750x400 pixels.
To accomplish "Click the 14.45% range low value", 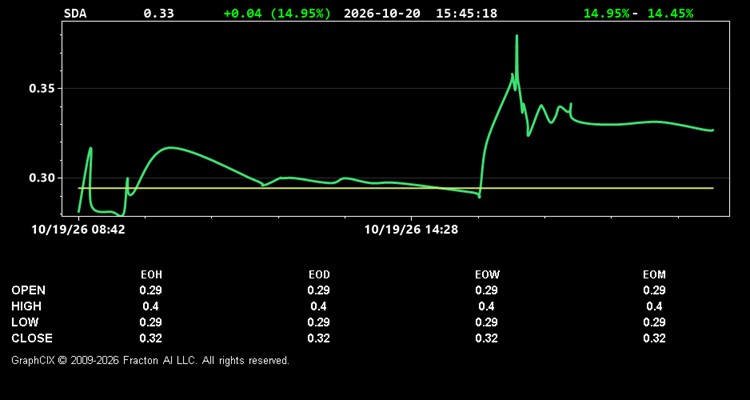I will click(x=670, y=13).
